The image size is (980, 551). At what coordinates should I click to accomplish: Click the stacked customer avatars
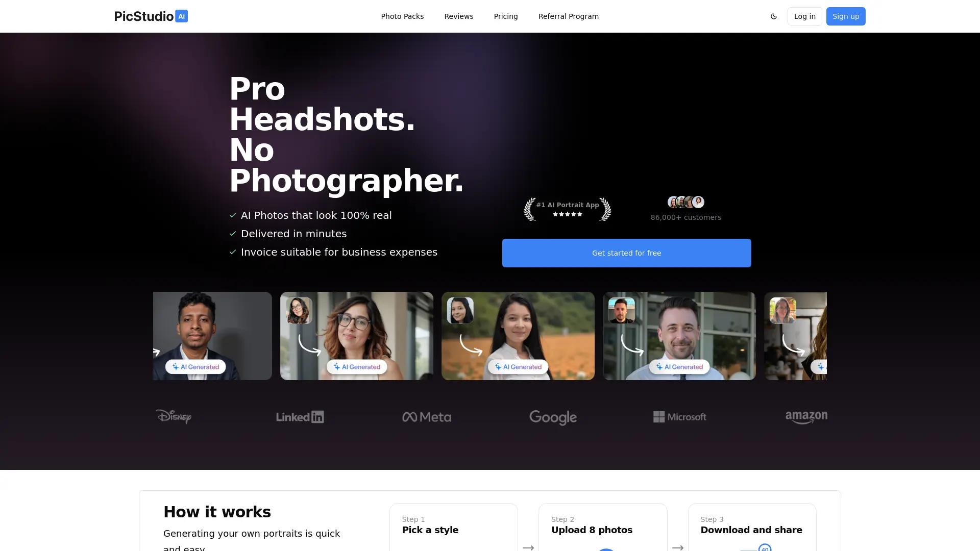(685, 202)
